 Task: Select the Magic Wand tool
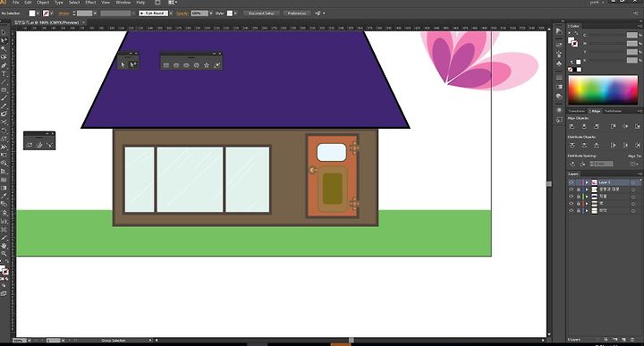click(x=4, y=49)
